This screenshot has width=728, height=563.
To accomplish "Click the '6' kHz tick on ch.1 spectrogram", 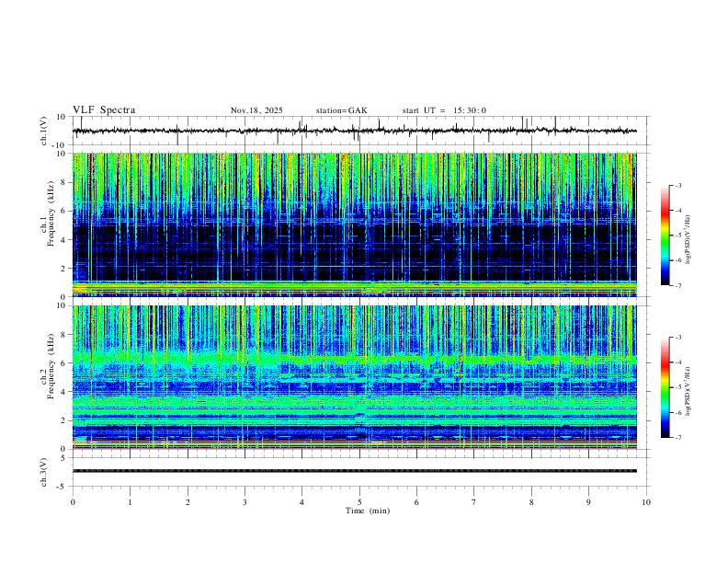I will [64, 211].
